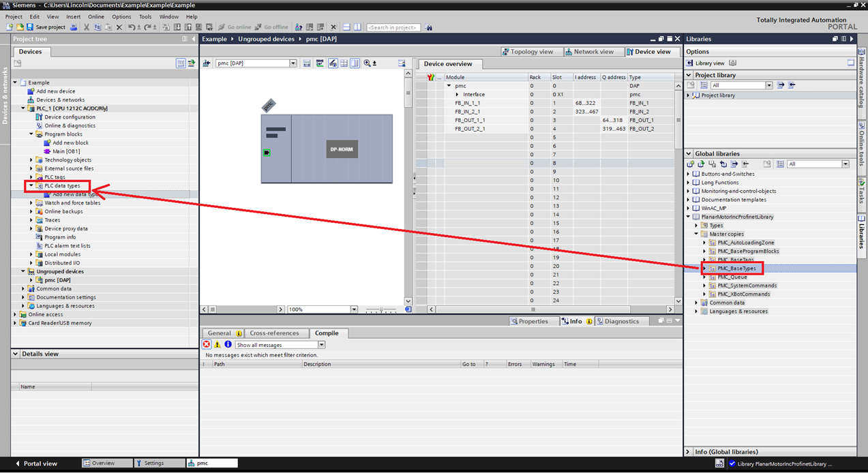Click the Create new global library icon
Screen dimensions: 868x473
click(x=690, y=164)
